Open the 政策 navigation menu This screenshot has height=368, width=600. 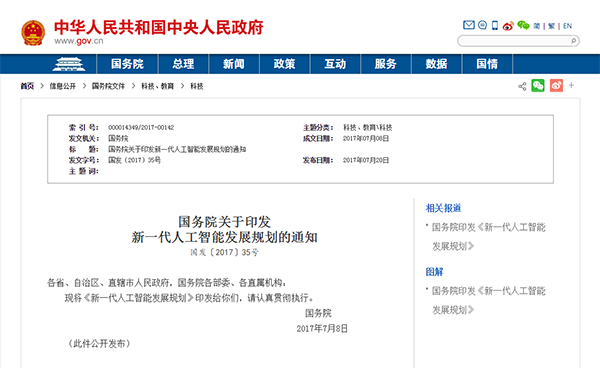(284, 64)
